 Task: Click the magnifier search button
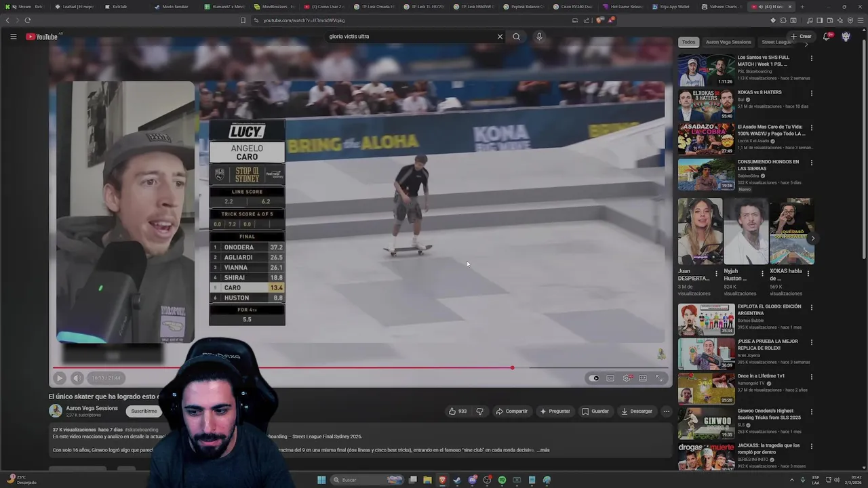tap(516, 37)
